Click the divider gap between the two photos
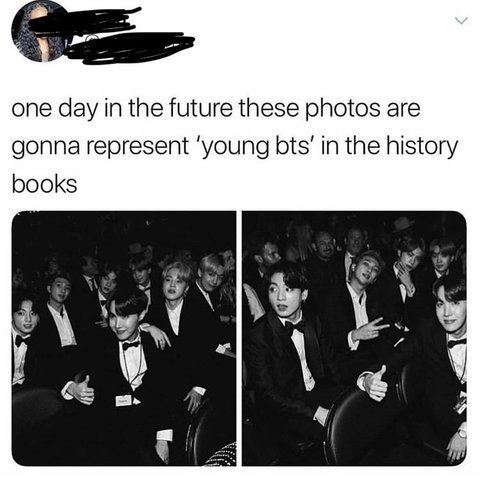Screen dimensions: 480x479 coord(239,338)
